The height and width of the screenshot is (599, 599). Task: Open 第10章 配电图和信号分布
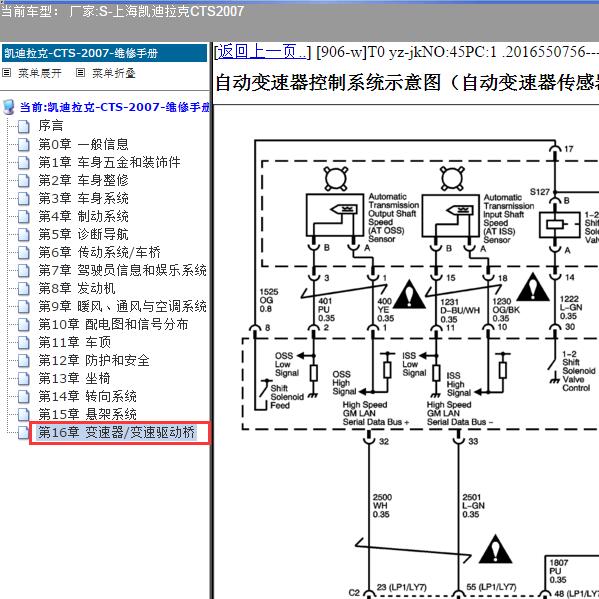pyautogui.click(x=113, y=324)
